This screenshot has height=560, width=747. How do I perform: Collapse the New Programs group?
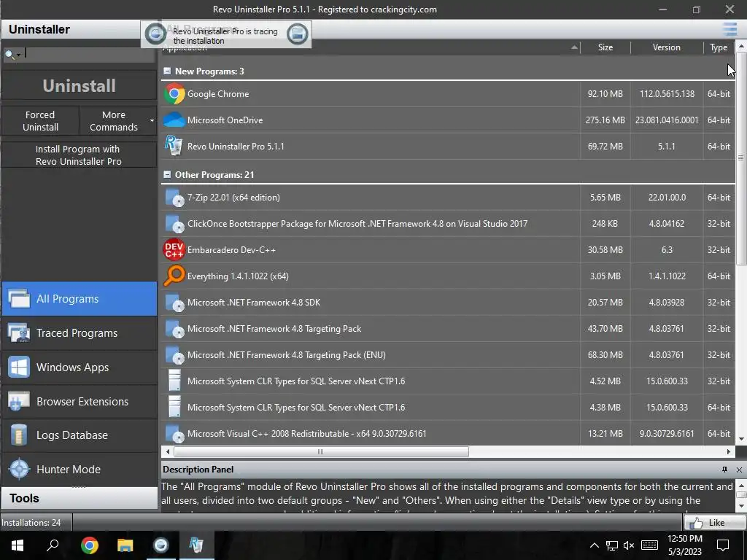tap(167, 71)
